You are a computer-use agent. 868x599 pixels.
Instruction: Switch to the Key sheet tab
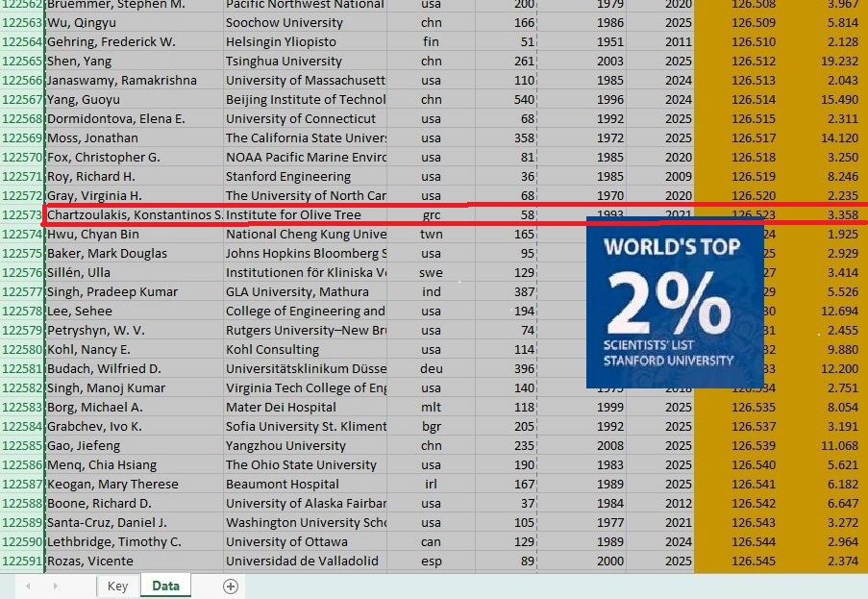coord(117,587)
